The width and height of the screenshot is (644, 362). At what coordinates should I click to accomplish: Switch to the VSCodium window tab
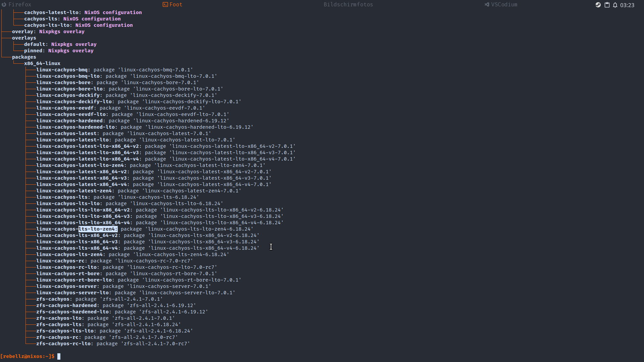504,5
